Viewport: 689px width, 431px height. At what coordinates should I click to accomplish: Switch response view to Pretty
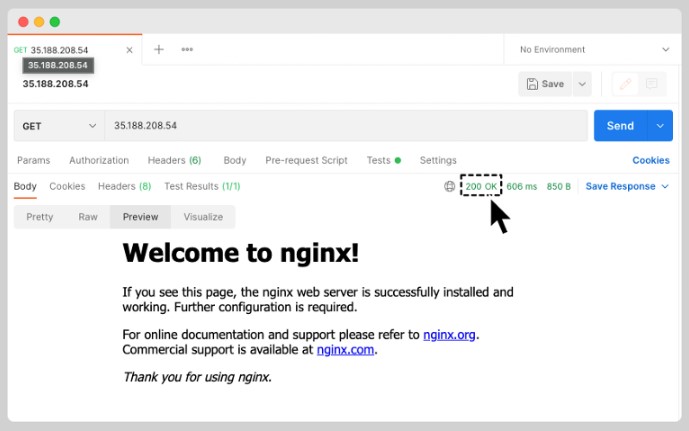point(40,217)
